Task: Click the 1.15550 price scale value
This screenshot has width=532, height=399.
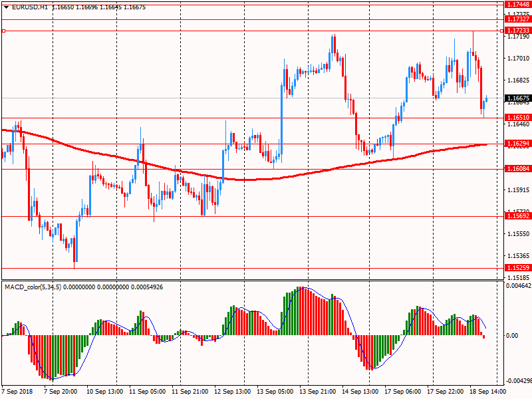Action: 518,234
